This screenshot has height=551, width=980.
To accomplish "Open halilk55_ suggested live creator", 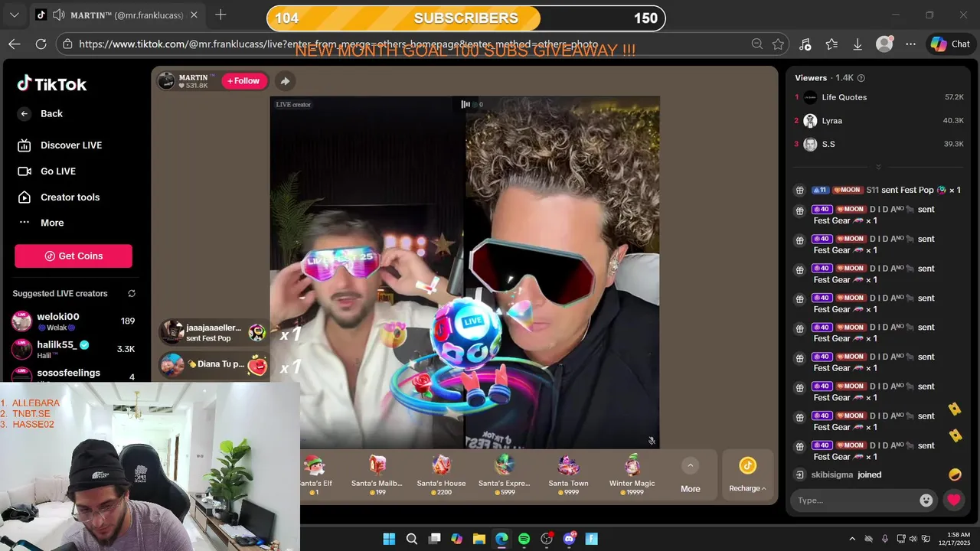I will click(x=73, y=349).
